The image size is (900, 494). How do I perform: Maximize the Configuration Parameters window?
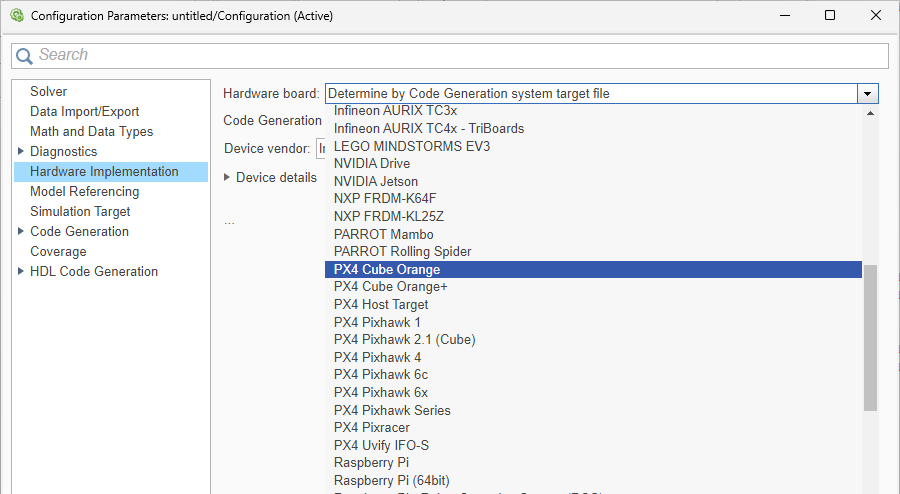coord(829,16)
